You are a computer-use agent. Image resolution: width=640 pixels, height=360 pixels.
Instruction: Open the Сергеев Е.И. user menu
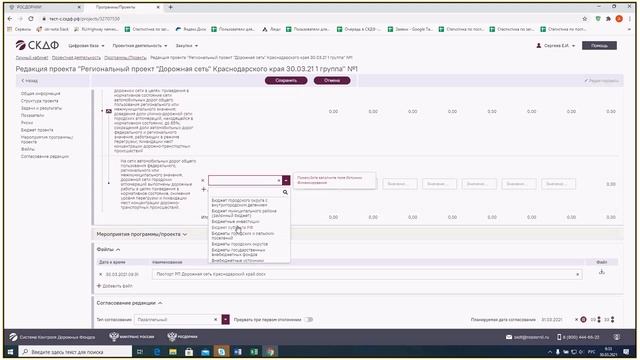(x=556, y=46)
